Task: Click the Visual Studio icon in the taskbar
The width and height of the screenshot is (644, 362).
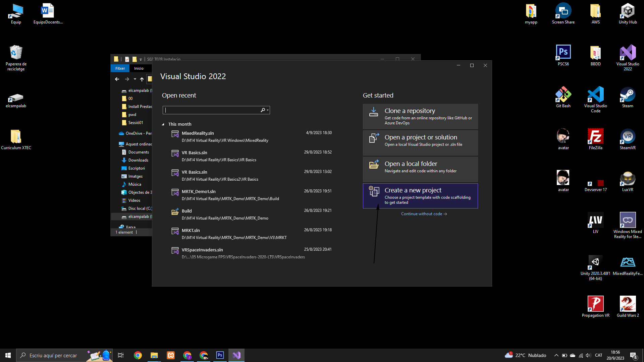Action: coord(236,355)
